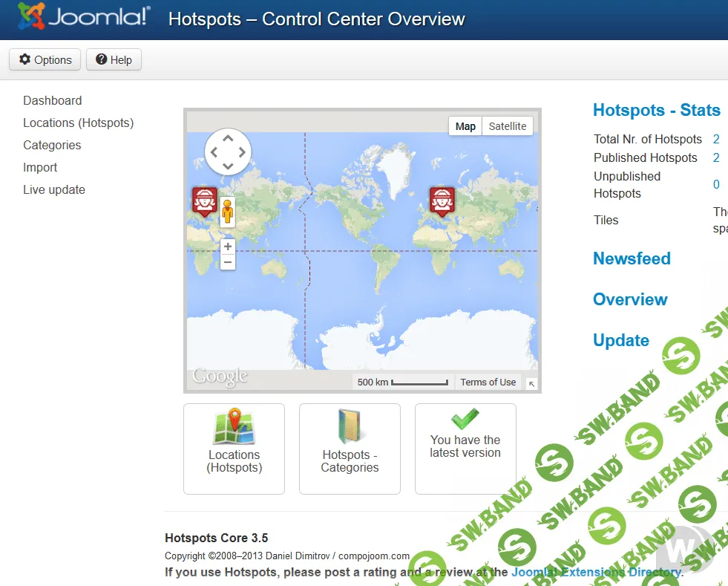Click the Pegman street view figure on map
The height and width of the screenshot is (586, 728).
pos(228,212)
